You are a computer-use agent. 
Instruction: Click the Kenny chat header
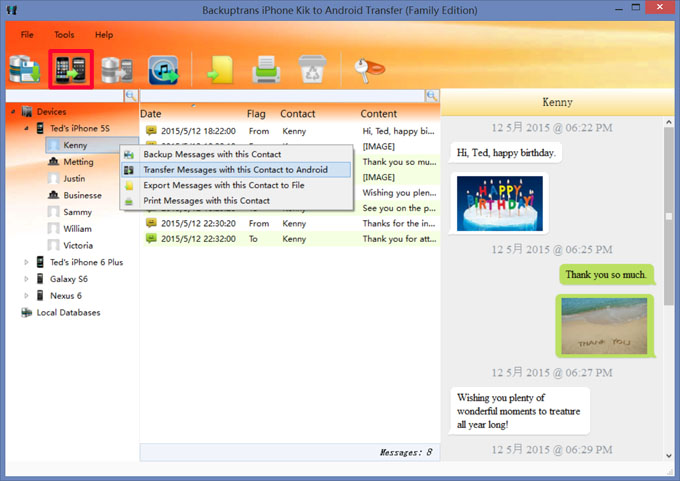557,102
